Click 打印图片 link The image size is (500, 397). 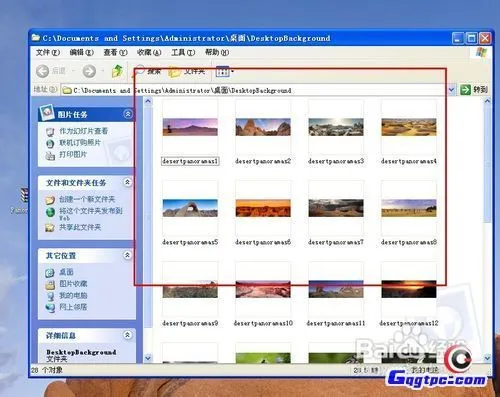73,155
